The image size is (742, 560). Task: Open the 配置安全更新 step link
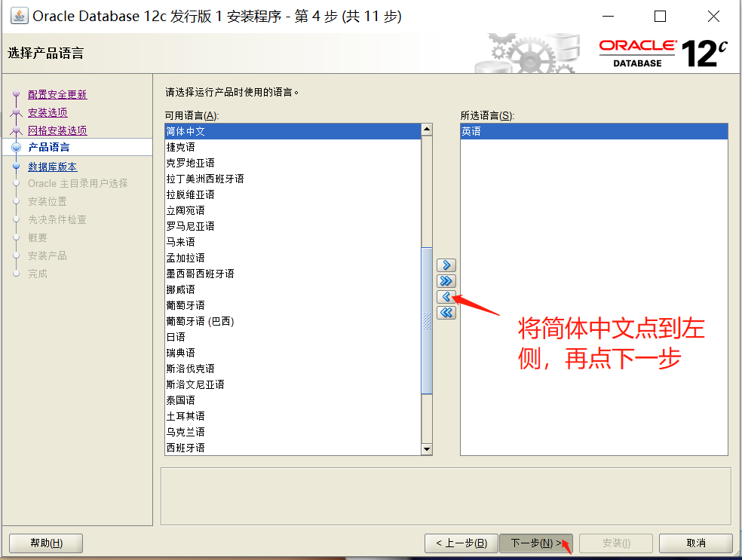click(x=57, y=95)
